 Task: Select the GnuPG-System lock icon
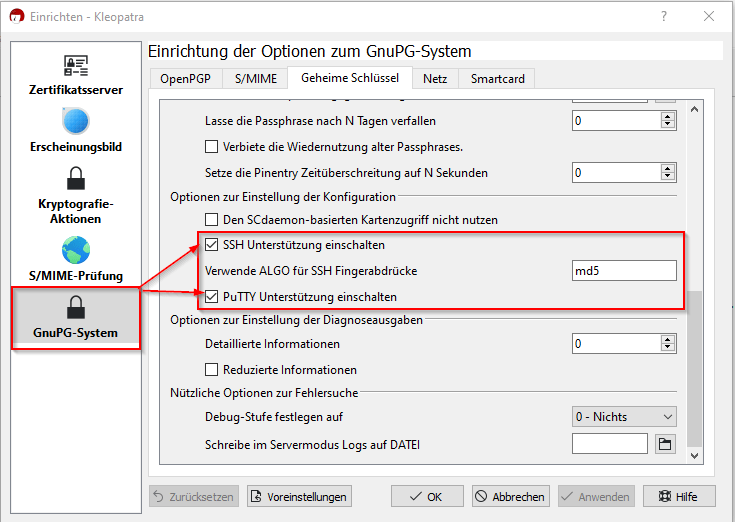tap(76, 308)
